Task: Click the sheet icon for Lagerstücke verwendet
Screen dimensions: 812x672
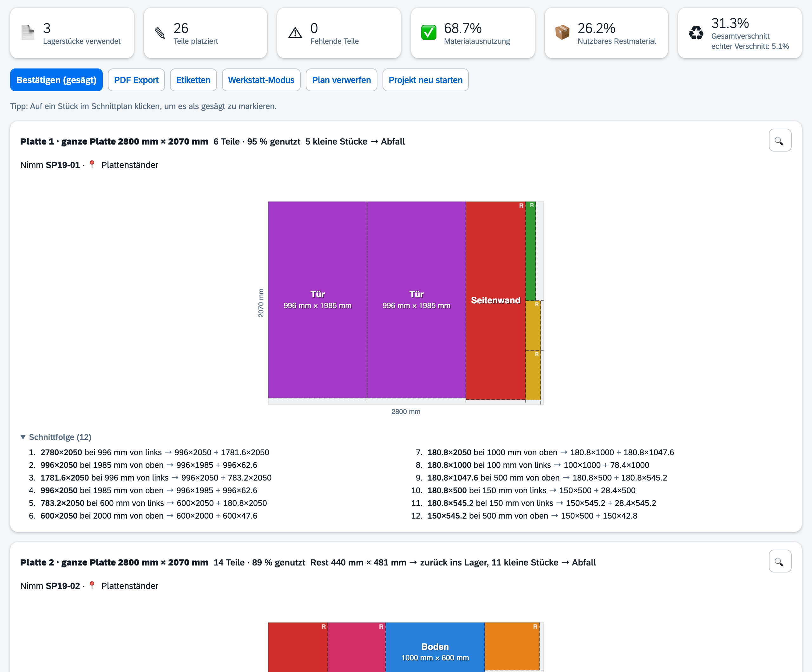Action: point(28,32)
